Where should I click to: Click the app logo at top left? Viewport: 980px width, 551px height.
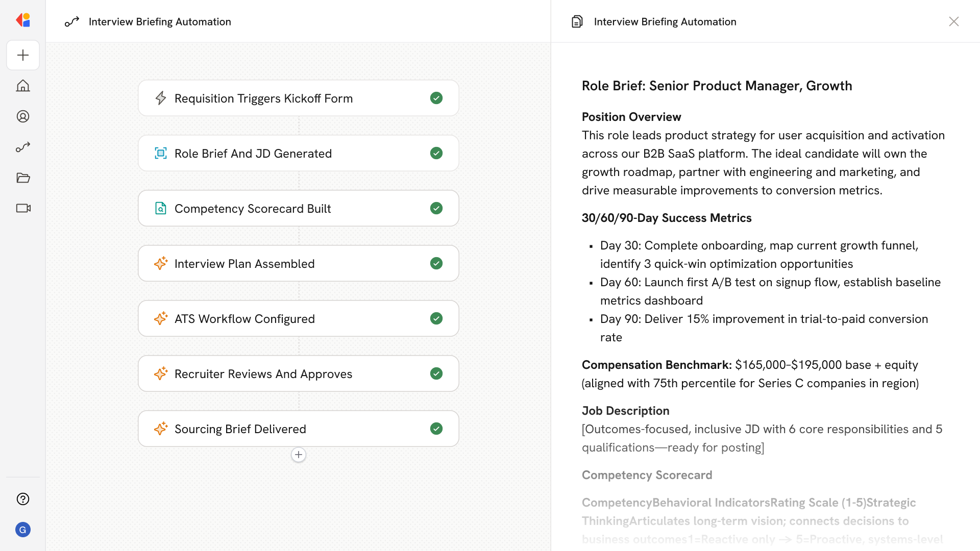pyautogui.click(x=23, y=20)
